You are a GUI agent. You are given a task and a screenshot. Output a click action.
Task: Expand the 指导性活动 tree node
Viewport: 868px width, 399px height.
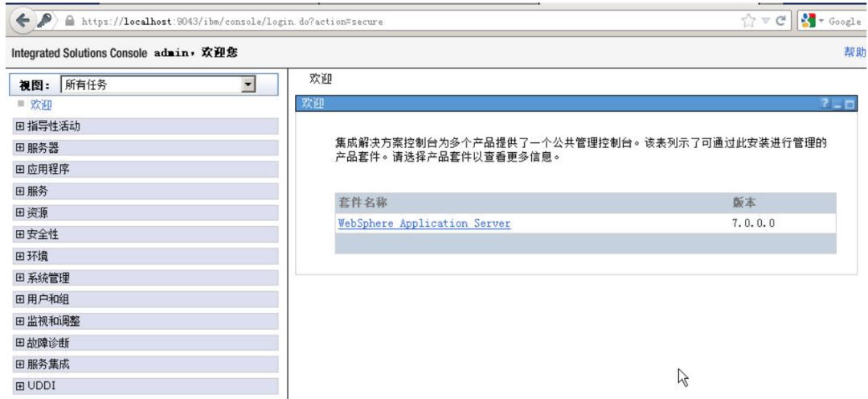tap(20, 126)
